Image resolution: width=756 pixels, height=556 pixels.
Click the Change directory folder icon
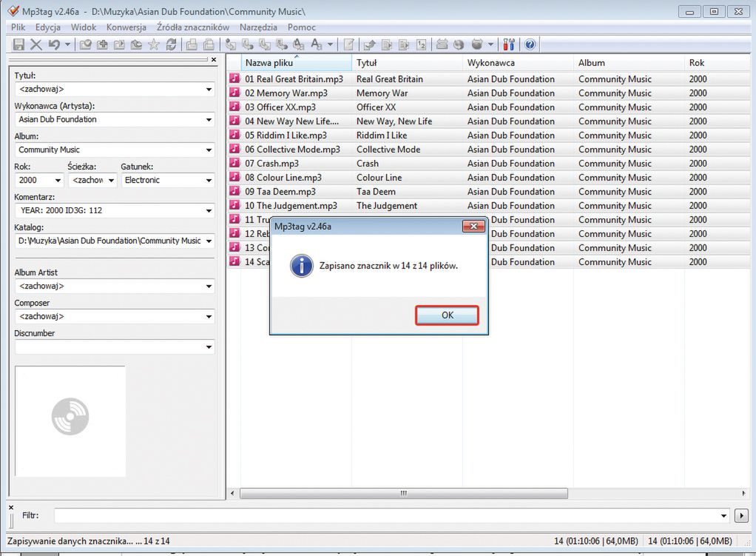pyautogui.click(x=85, y=45)
